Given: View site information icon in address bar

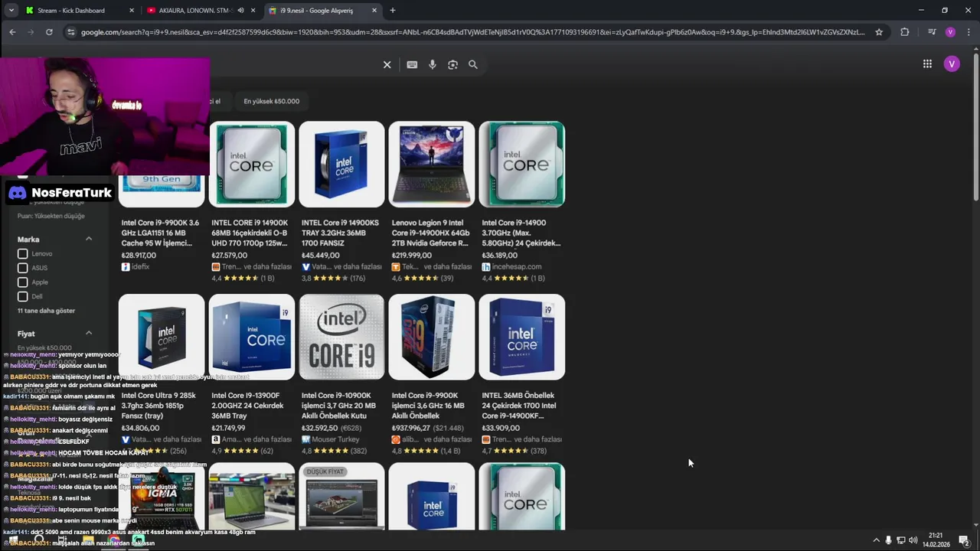Looking at the screenshot, I should point(71,32).
